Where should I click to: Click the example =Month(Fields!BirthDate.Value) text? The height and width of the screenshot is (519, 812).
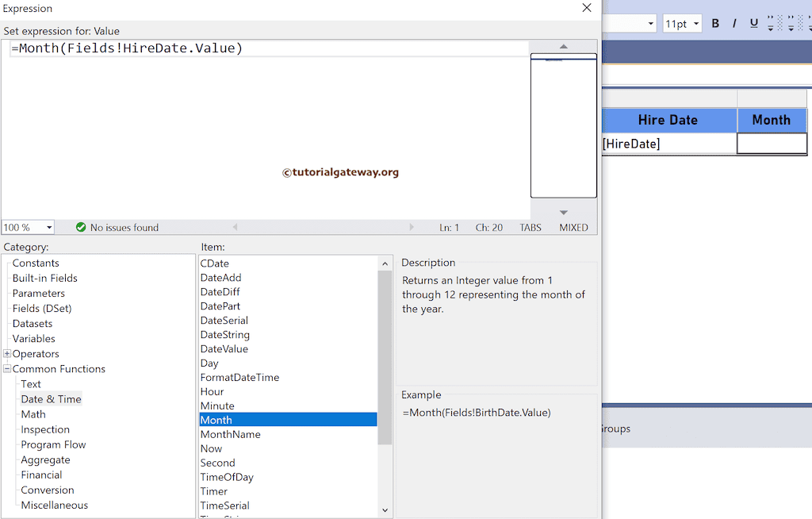[477, 413]
